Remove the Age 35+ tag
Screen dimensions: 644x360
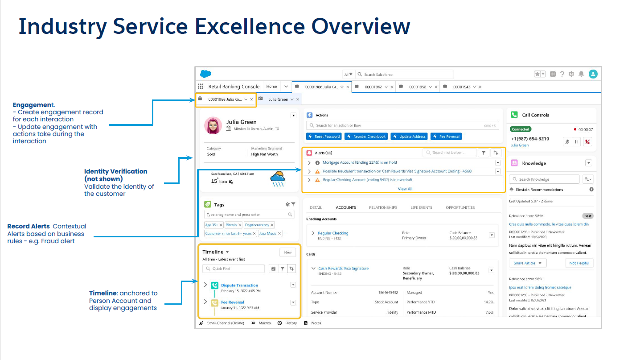pos(221,225)
